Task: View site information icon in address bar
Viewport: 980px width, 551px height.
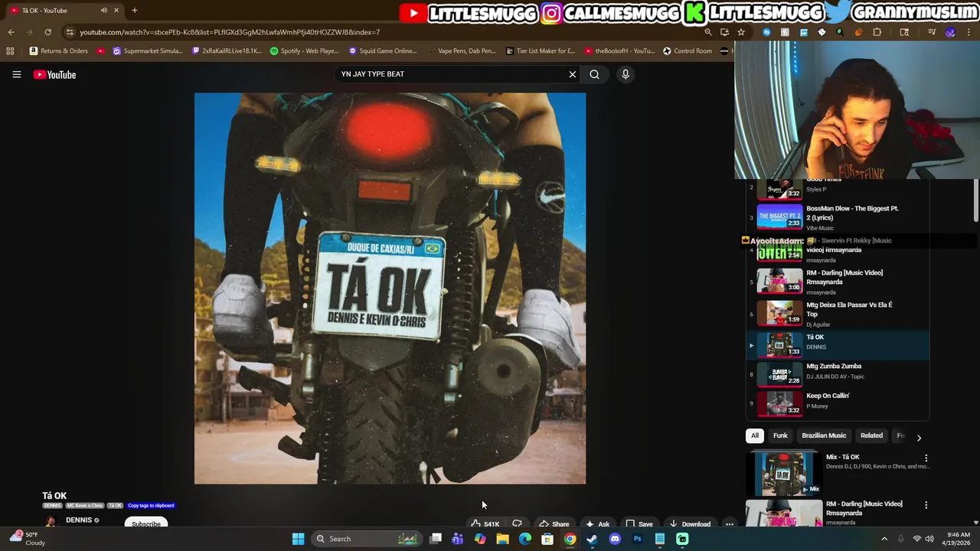Action: (70, 32)
